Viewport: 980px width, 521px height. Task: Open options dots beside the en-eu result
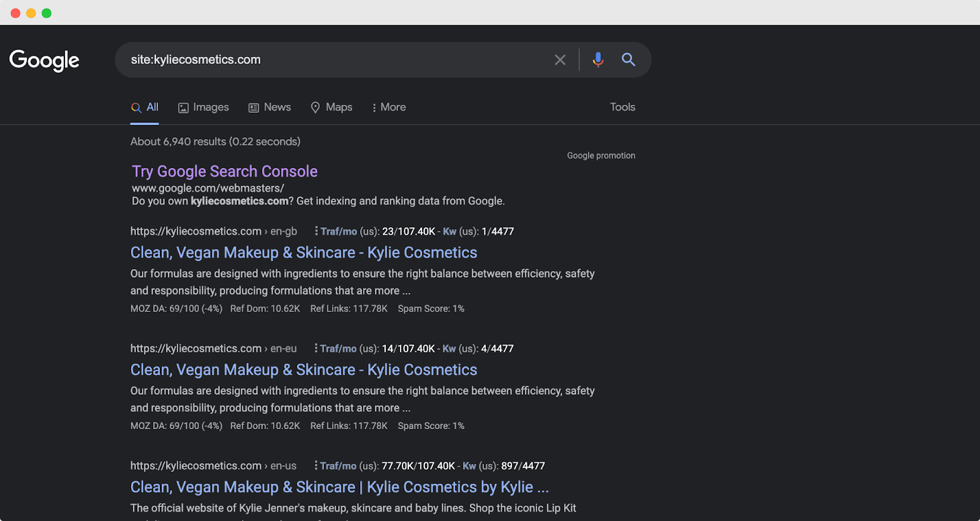click(315, 348)
